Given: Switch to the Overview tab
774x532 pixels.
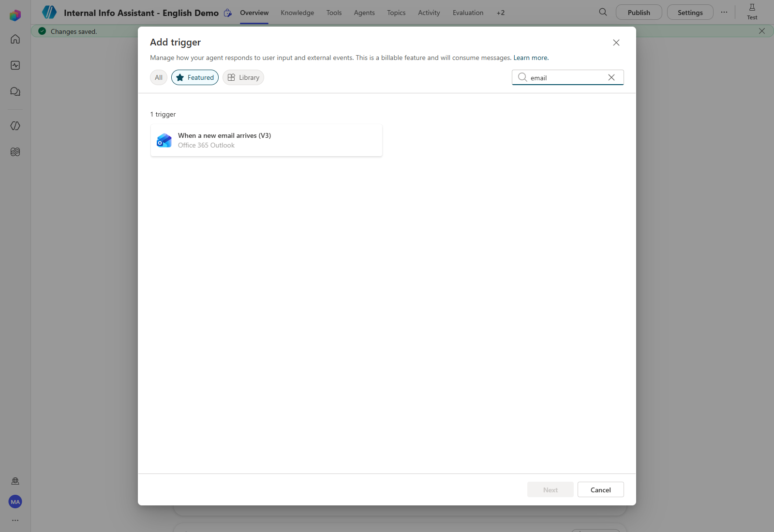Looking at the screenshot, I should click(254, 13).
